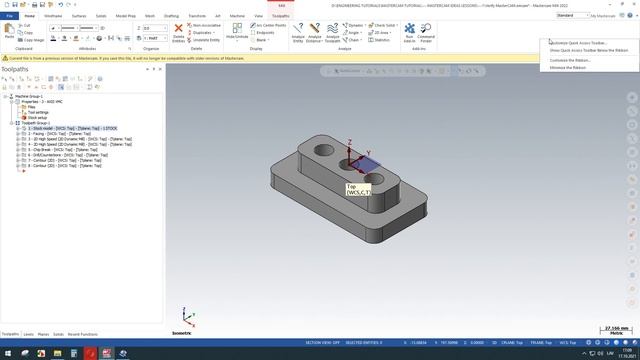Select 1 - Stock model operation
The image size is (640, 360).
tap(73, 128)
